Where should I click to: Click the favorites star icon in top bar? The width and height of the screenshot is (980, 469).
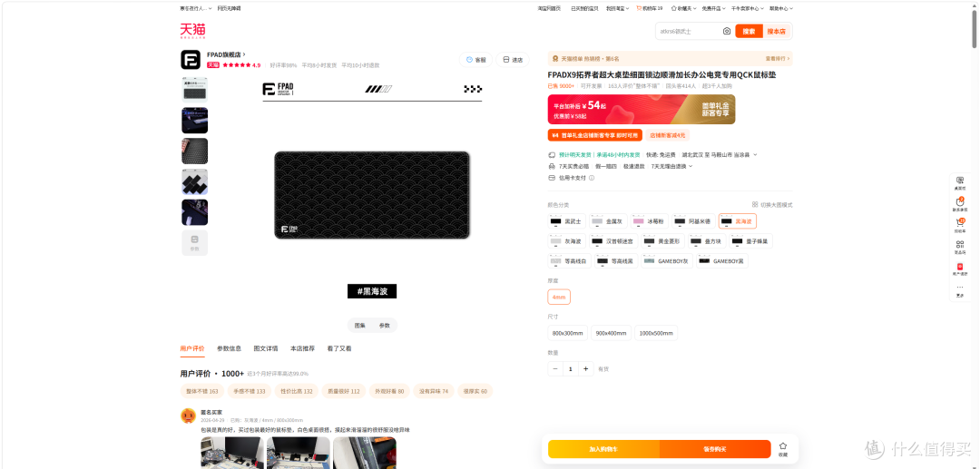673,9
